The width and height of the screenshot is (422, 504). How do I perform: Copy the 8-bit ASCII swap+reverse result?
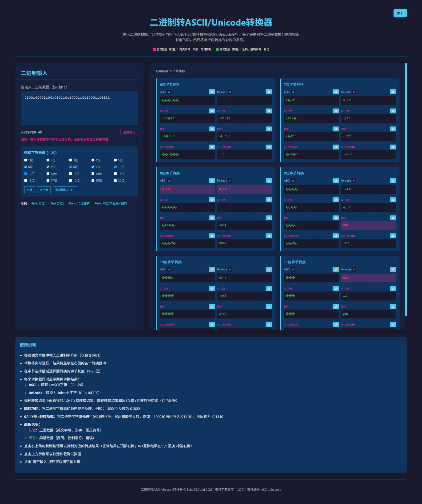tap(211, 236)
